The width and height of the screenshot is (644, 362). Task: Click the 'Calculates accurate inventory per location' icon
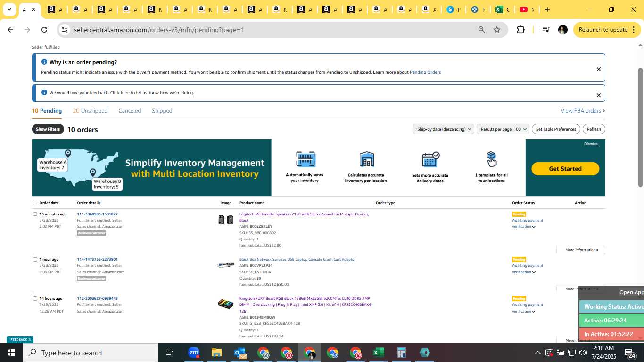(x=366, y=159)
